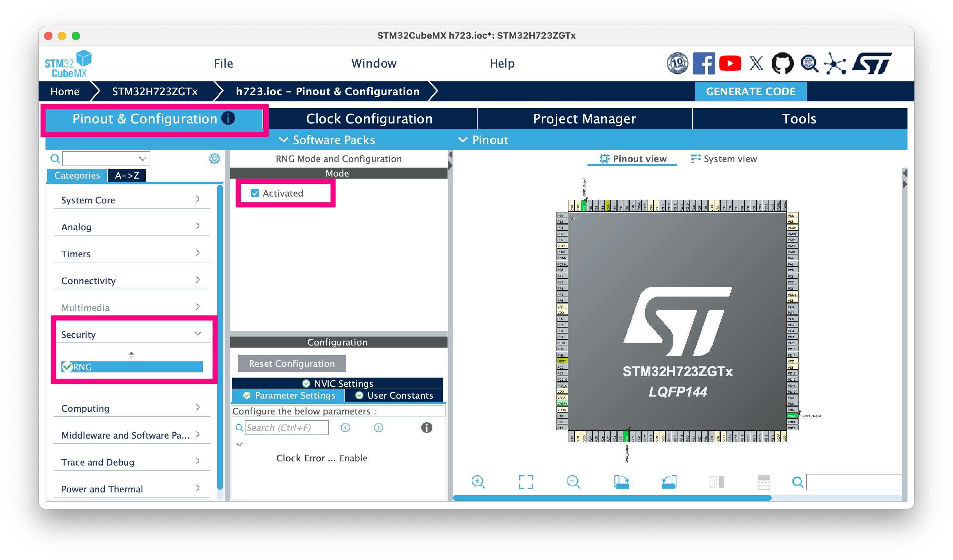The width and height of the screenshot is (953, 560).
Task: Select the Pinout view tab
Action: (x=633, y=158)
